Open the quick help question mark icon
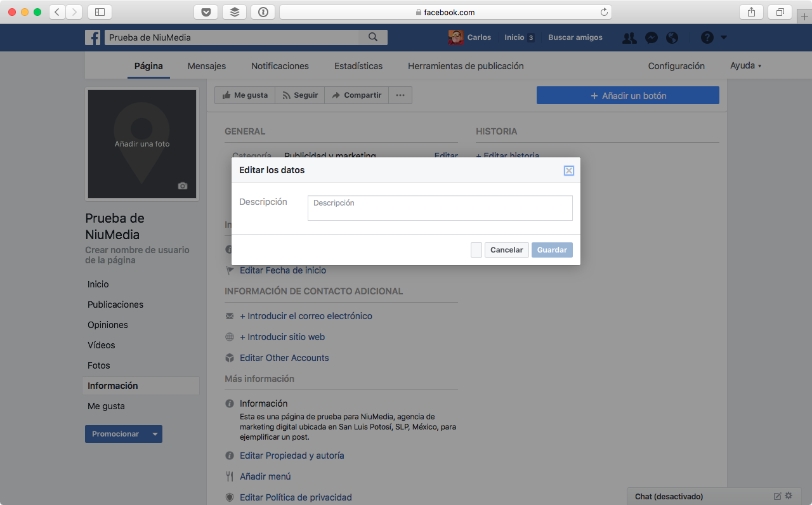The image size is (812, 505). [707, 37]
